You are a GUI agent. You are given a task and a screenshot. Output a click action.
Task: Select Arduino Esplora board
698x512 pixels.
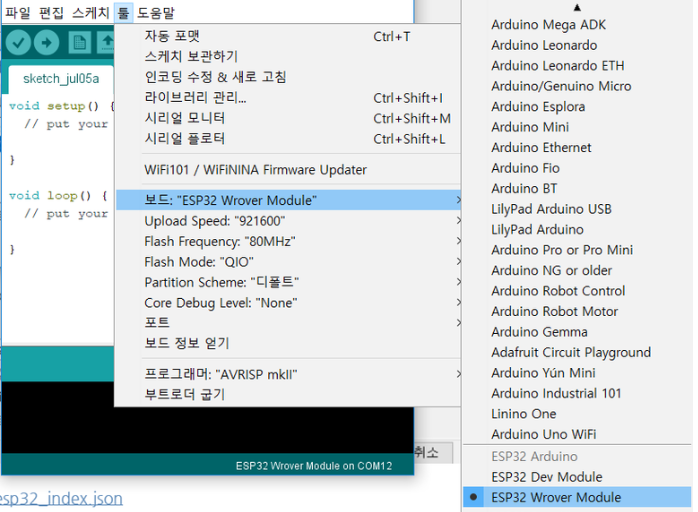point(577,106)
